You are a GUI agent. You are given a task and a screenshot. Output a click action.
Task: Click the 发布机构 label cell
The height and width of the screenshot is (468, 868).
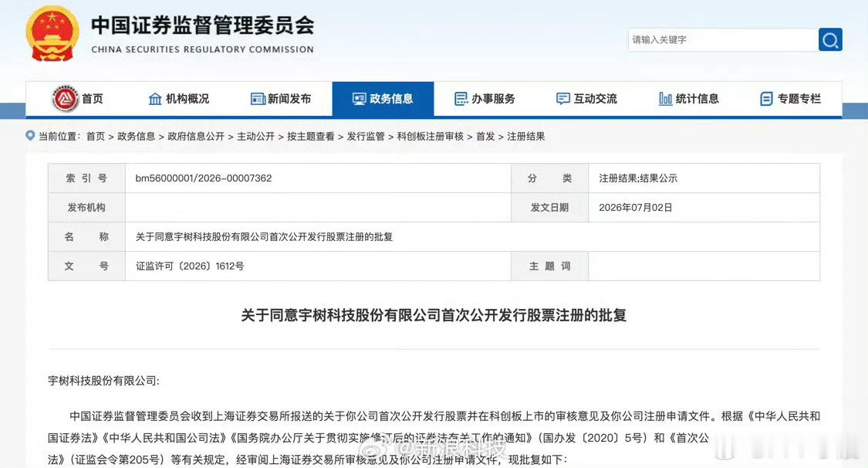(86, 208)
